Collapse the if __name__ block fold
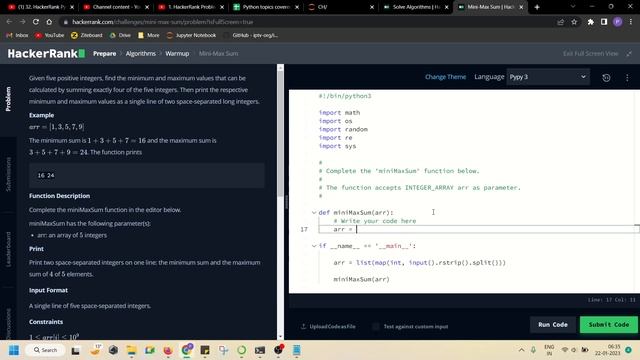The width and height of the screenshot is (640, 360). [314, 246]
